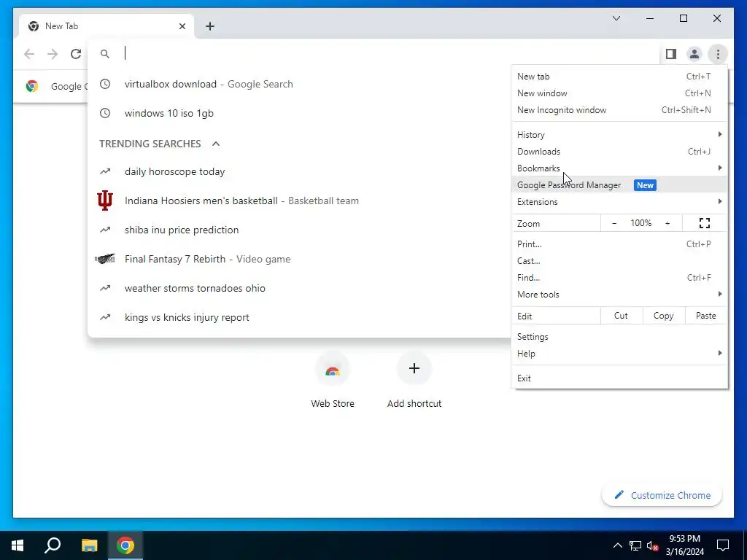Click the Customize Chrome button
Viewport: 747px width, 560px height.
click(x=662, y=495)
